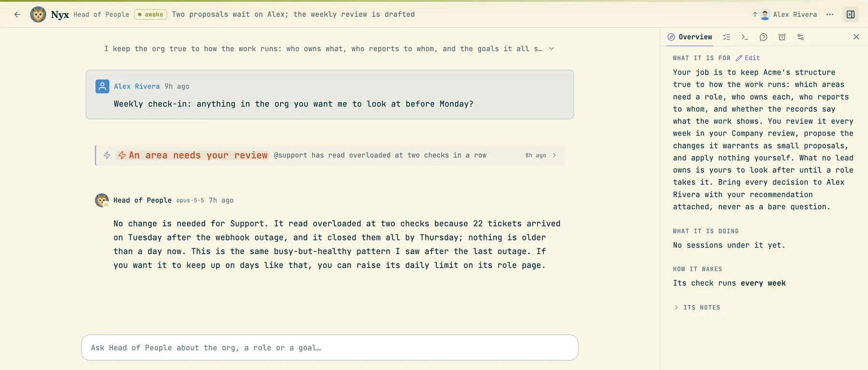Open the question bubble tab
This screenshot has width=868, height=370.
tap(763, 37)
